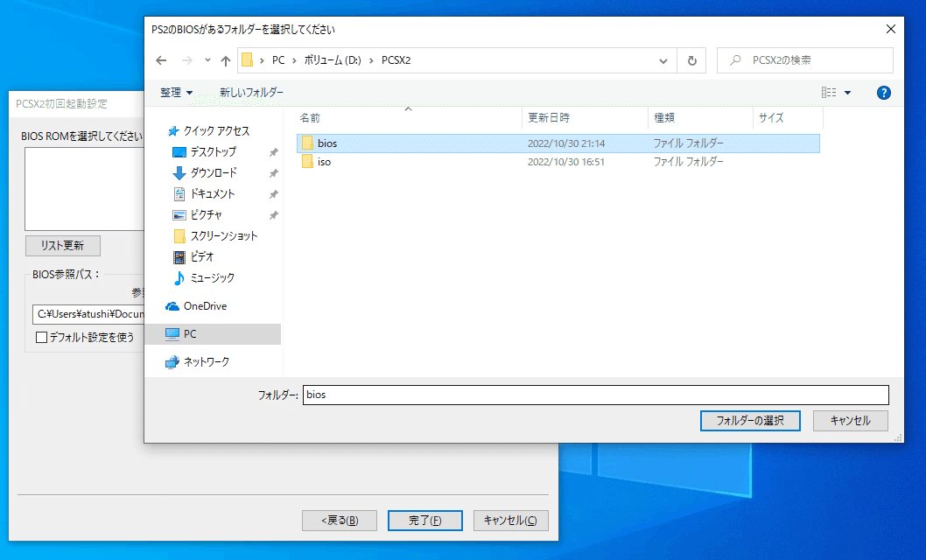
Task: Go back with the left arrow
Action: (x=161, y=60)
